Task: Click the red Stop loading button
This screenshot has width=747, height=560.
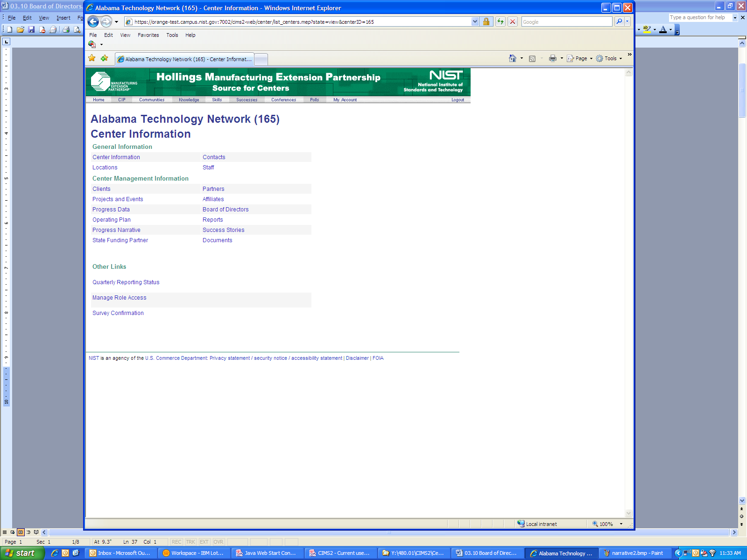Action: [x=513, y=21]
